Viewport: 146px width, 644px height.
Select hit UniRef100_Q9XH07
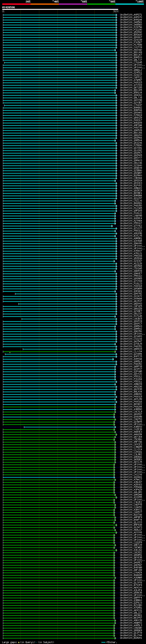[131, 37]
